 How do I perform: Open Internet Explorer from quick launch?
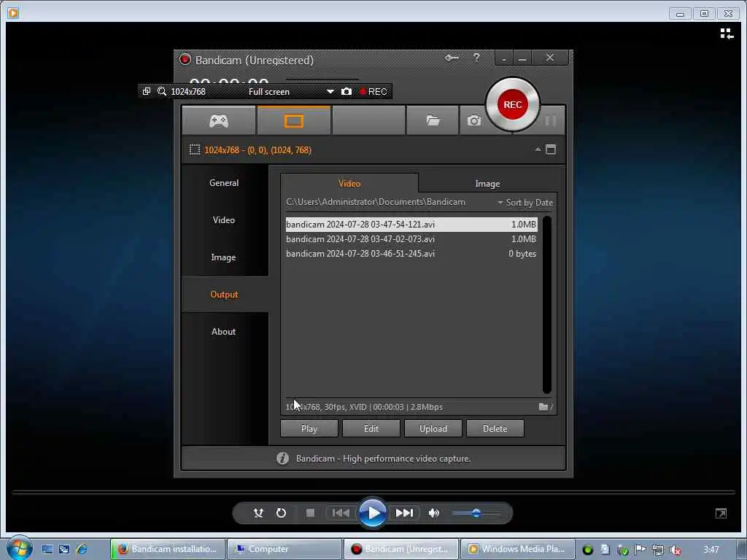pos(82,549)
